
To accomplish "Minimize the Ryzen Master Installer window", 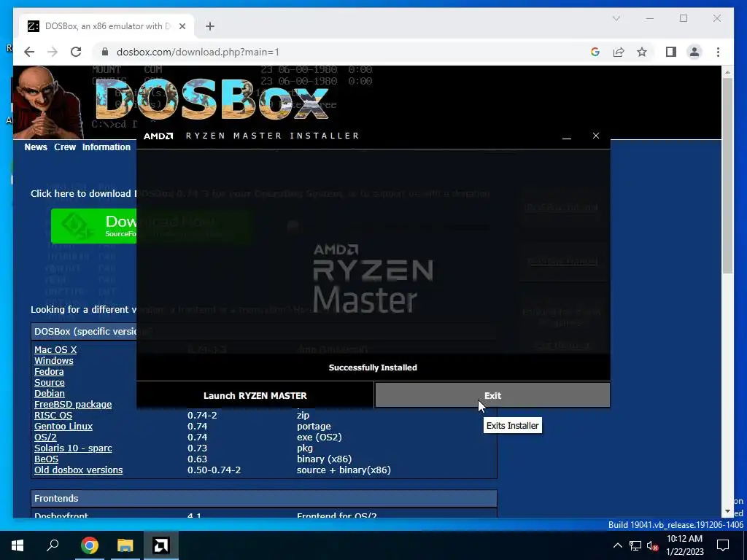I will point(566,136).
